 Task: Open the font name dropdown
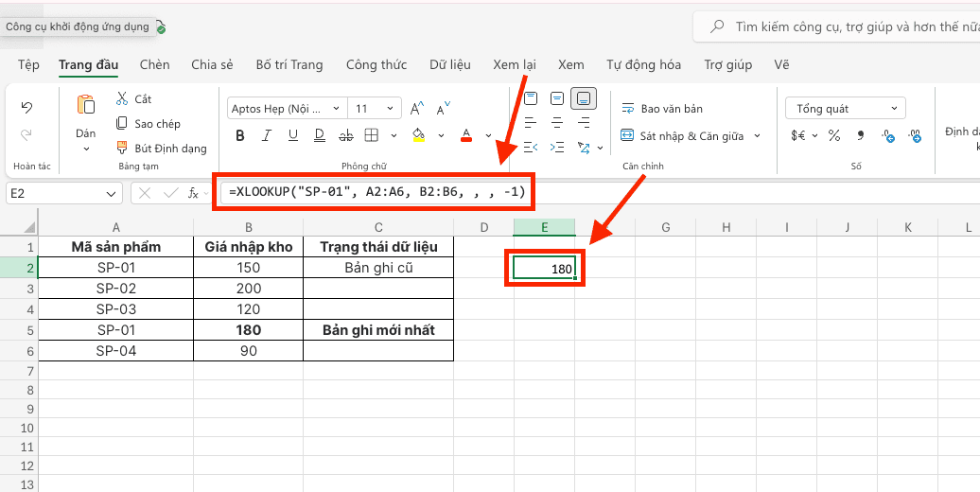pos(336,109)
